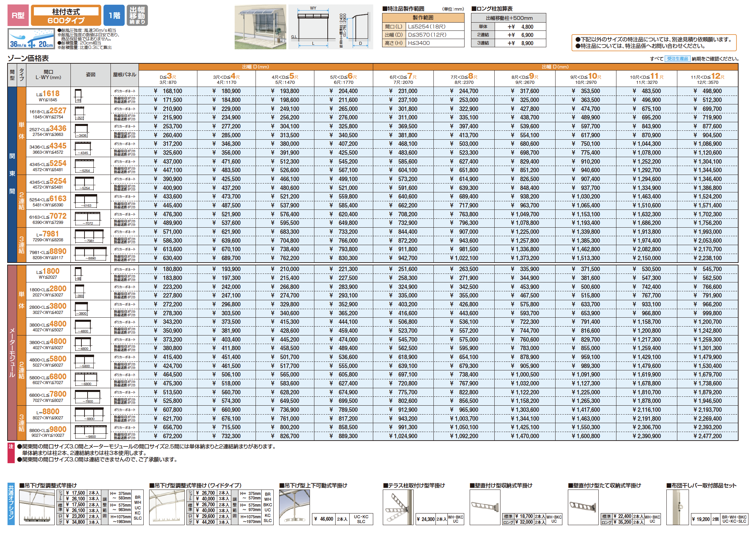
Task: Click the ~7981 frame diagram
Action: point(89,236)
